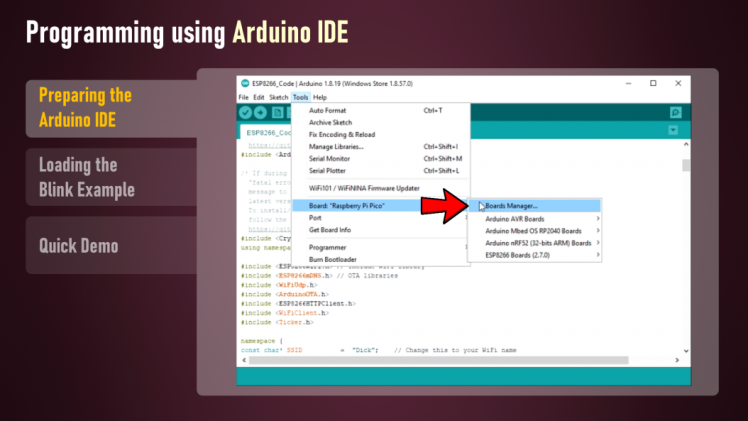Viewport: 748px width, 421px height.
Task: Click the namespace { code line
Action: tap(261, 341)
